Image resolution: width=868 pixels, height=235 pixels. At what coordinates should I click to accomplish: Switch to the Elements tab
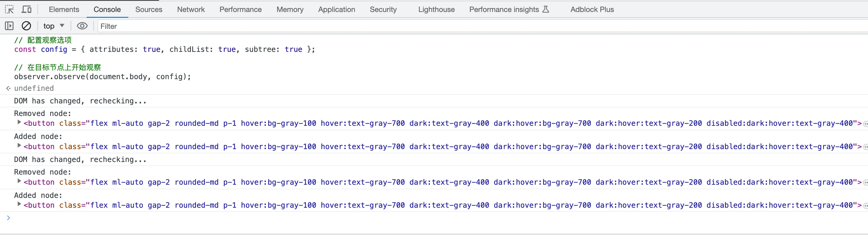[x=64, y=10]
